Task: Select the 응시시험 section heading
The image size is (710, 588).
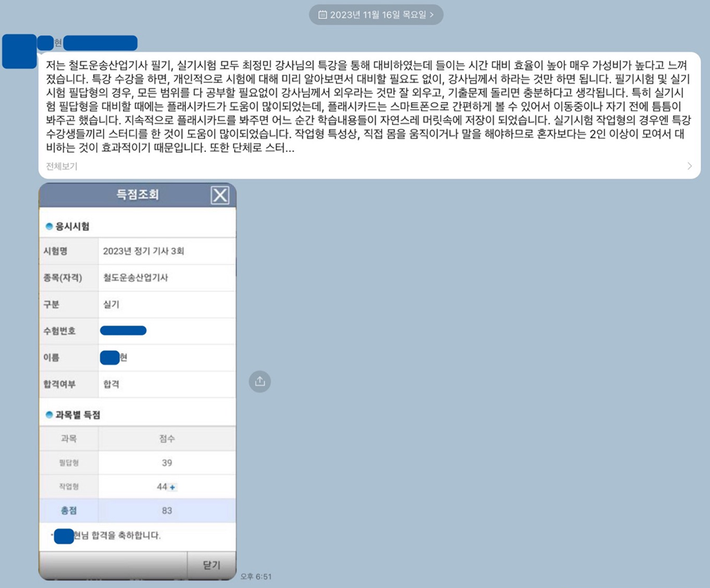Action: [72, 226]
